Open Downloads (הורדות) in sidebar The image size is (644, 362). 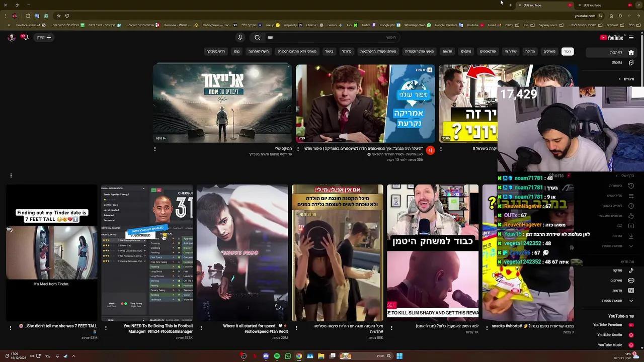(622, 236)
